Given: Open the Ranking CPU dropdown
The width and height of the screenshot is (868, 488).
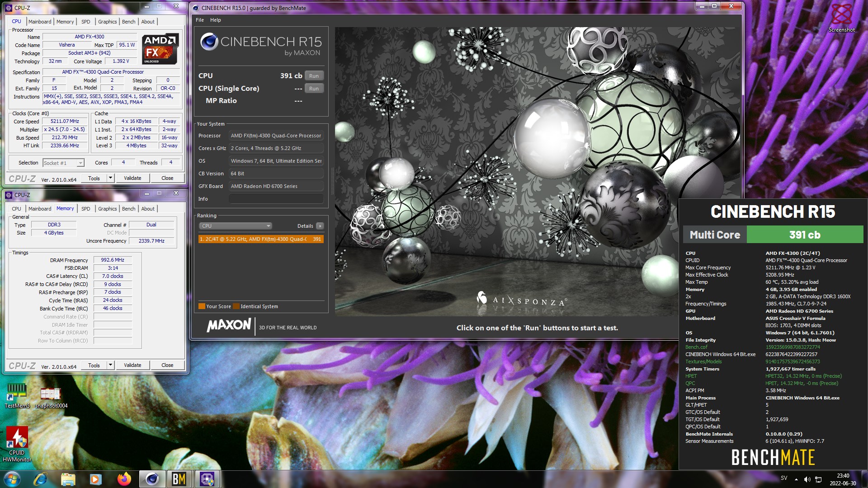Looking at the screenshot, I should [x=235, y=226].
